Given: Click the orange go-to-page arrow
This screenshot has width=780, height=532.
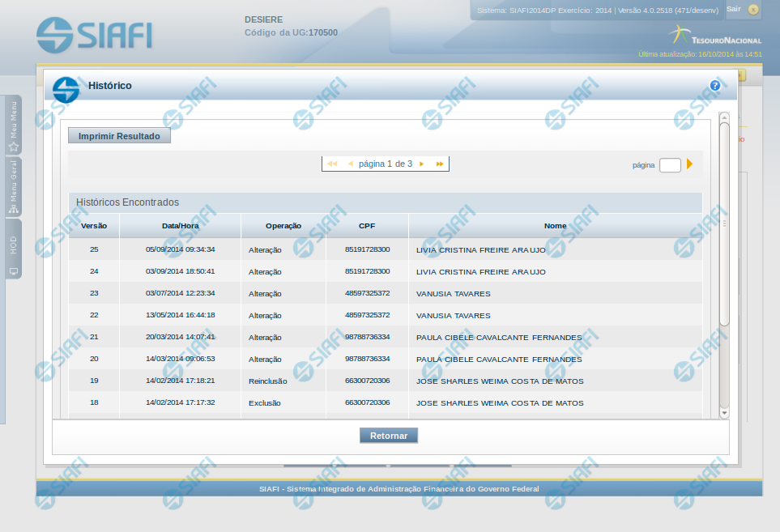Looking at the screenshot, I should pyautogui.click(x=689, y=164).
